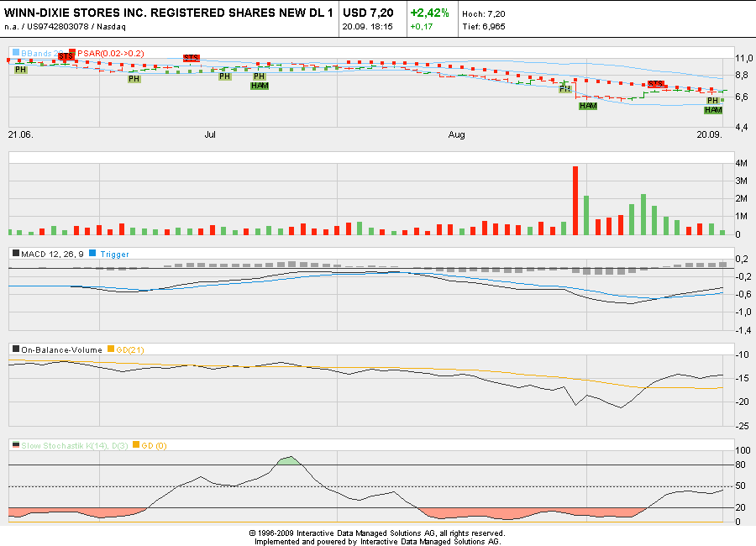Click the blue Trigger legend swatch

[x=92, y=253]
